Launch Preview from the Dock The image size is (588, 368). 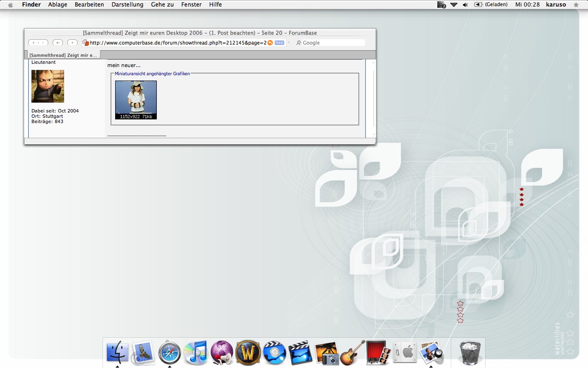click(431, 352)
